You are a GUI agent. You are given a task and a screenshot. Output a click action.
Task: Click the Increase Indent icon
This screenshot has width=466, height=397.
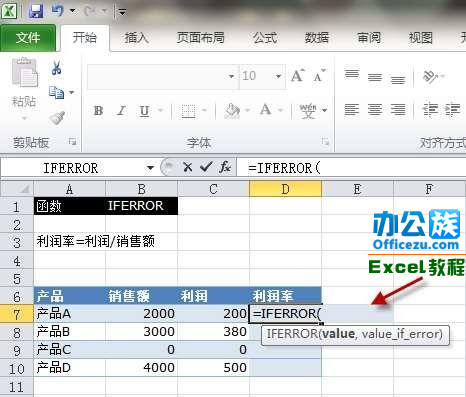(x=452, y=110)
